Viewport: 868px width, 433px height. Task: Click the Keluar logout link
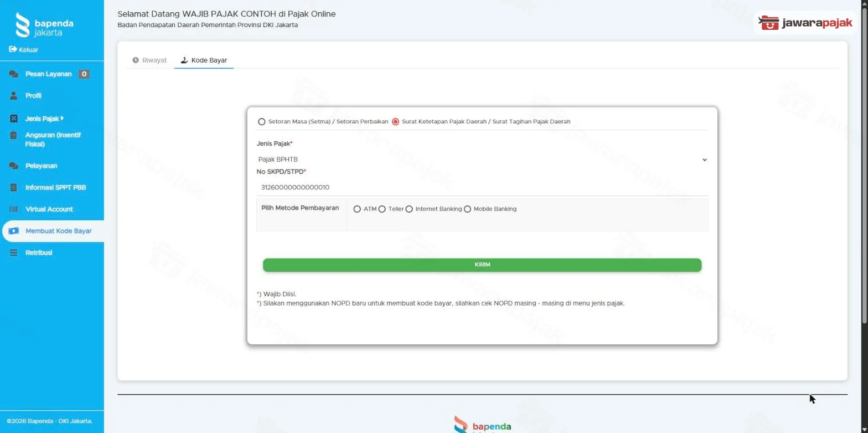[24, 49]
